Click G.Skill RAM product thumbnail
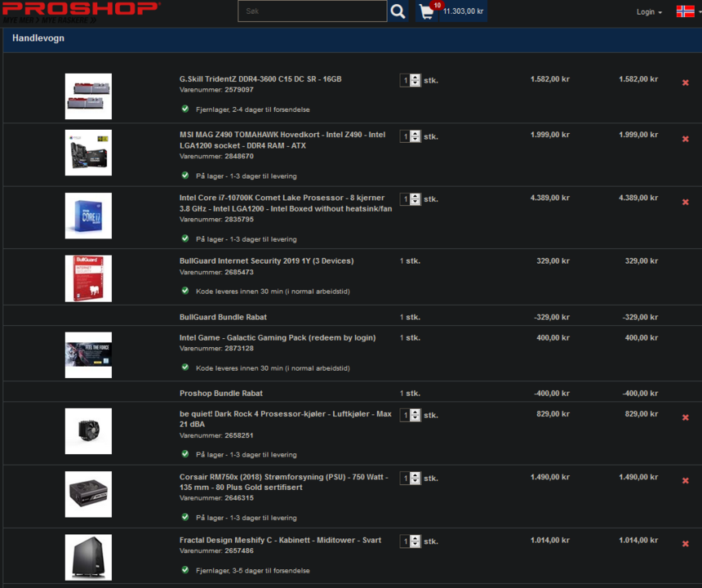702x588 pixels. 88,96
